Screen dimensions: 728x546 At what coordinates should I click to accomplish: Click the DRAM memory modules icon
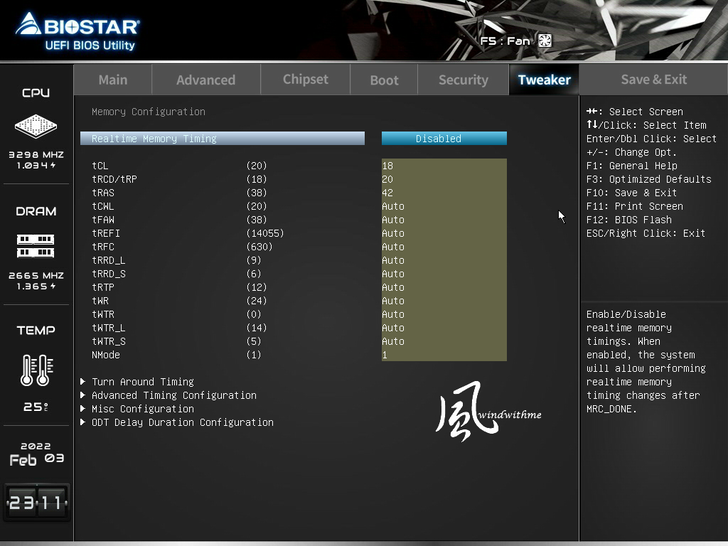click(36, 246)
